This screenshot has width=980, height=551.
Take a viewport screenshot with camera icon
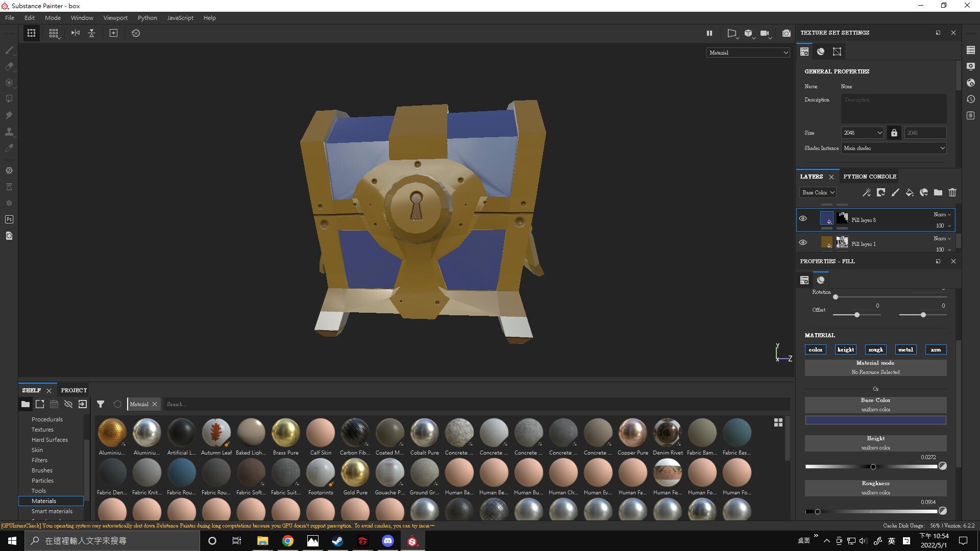(x=787, y=33)
